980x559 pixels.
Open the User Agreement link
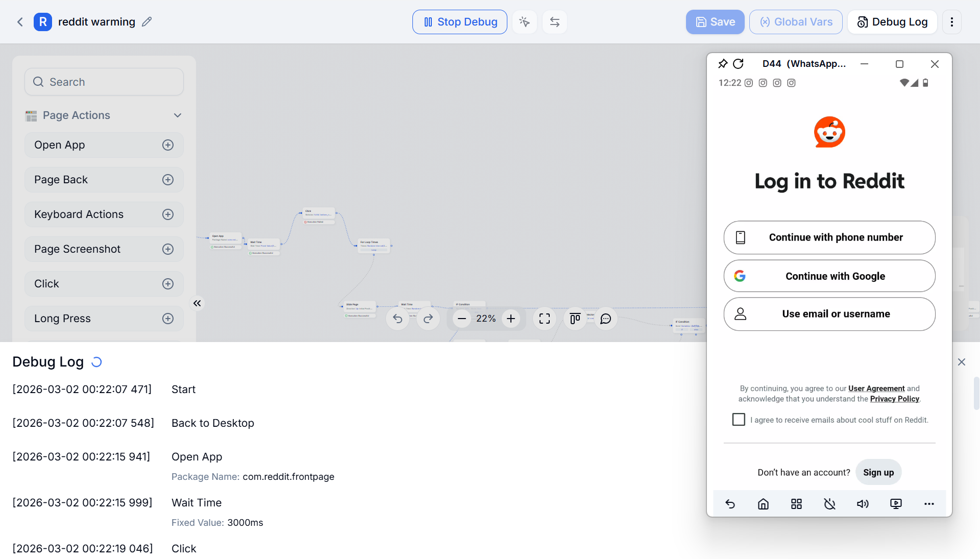pyautogui.click(x=876, y=388)
